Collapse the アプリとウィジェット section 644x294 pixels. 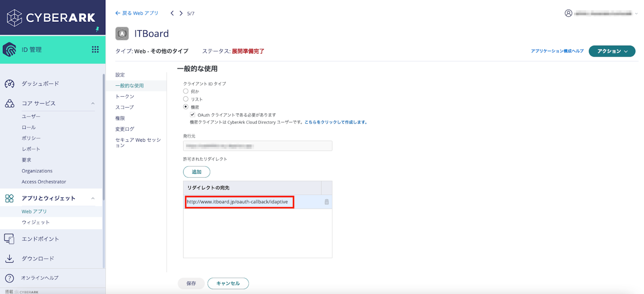point(93,198)
